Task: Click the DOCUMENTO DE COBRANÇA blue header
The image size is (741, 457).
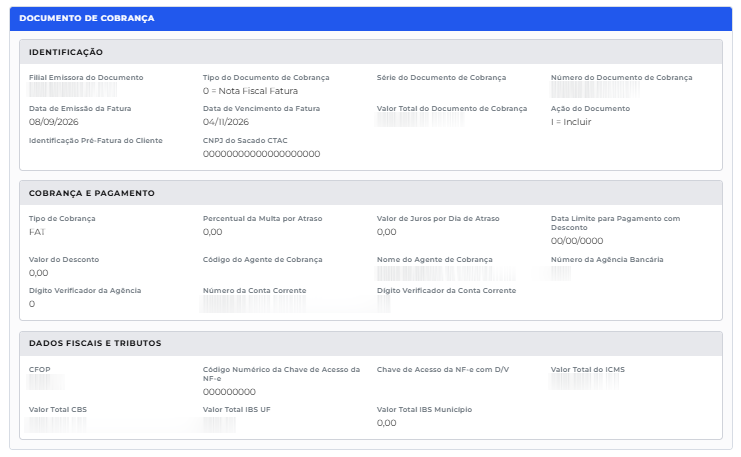Action: (370, 18)
